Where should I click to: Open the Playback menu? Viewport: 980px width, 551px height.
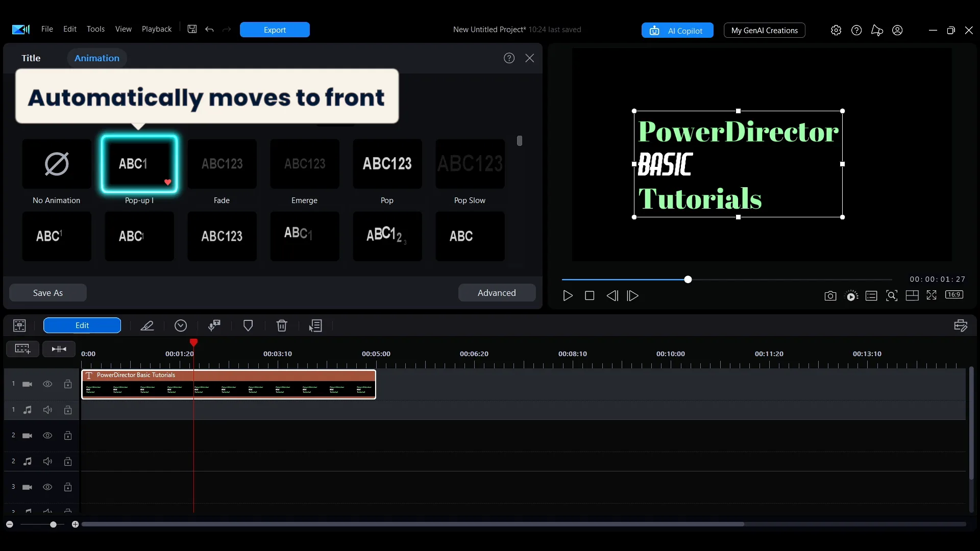tap(157, 29)
